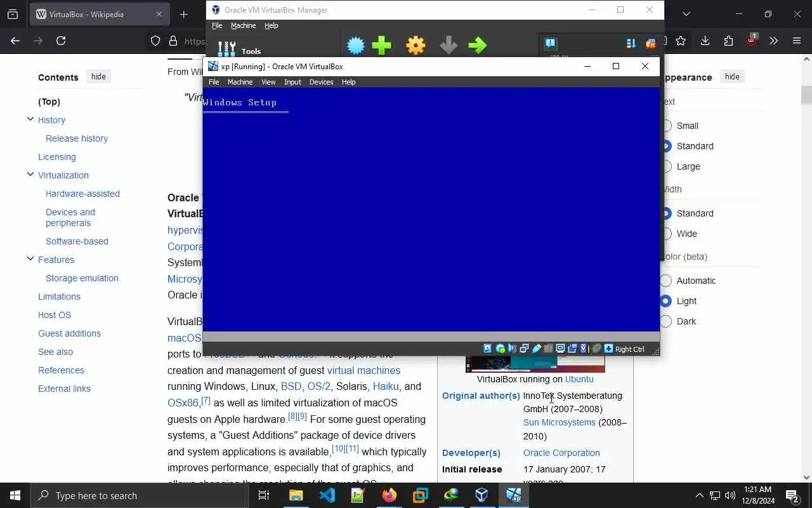The image size is (812, 508).
Task: Collapse the History section in Contents
Action: point(30,119)
